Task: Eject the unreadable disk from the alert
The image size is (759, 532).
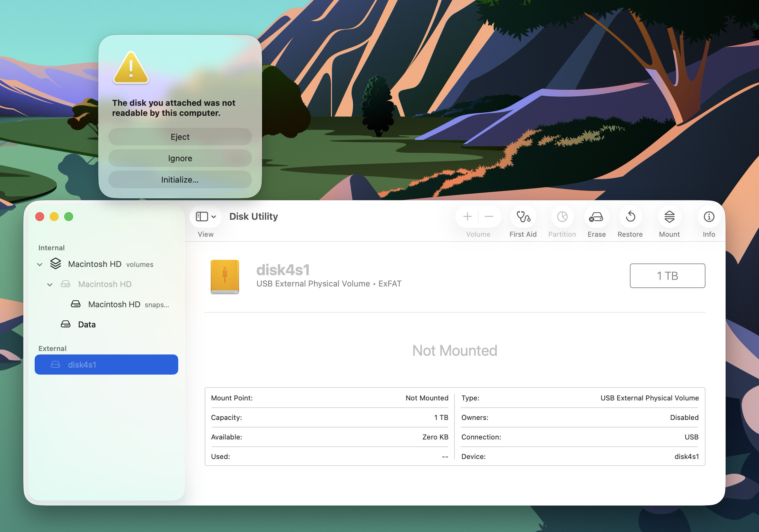Action: tap(180, 137)
